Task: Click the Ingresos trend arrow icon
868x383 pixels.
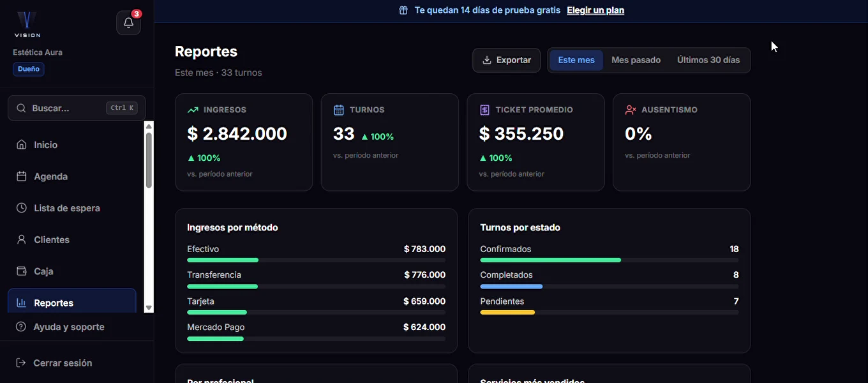Action: click(193, 110)
